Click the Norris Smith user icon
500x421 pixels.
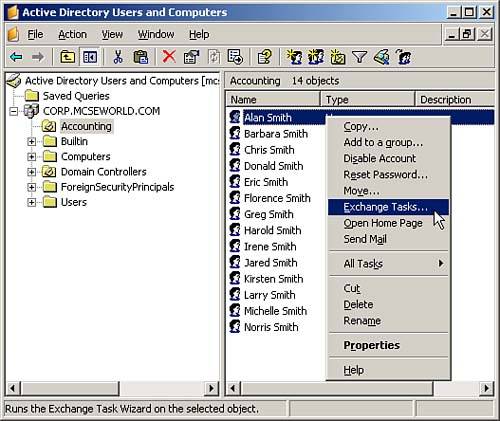[x=235, y=327]
